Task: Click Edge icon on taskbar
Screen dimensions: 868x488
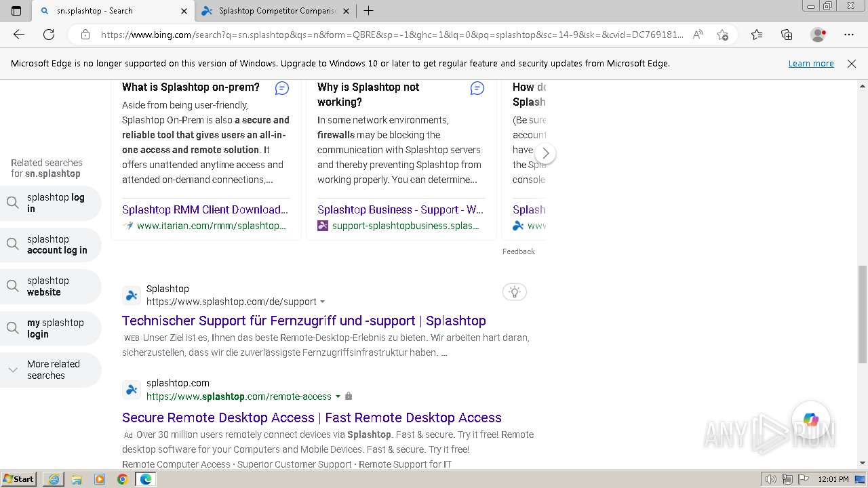Action: point(146,479)
